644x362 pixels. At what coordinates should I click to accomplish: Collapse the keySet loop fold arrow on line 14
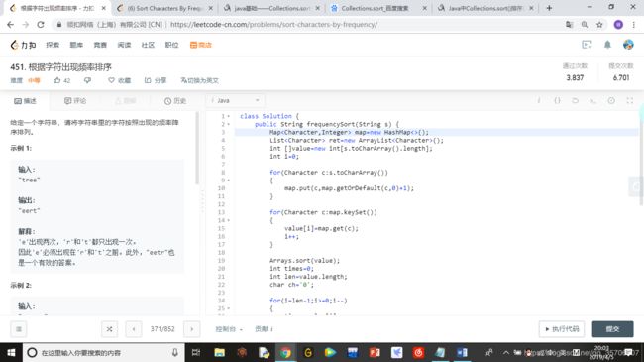229,220
